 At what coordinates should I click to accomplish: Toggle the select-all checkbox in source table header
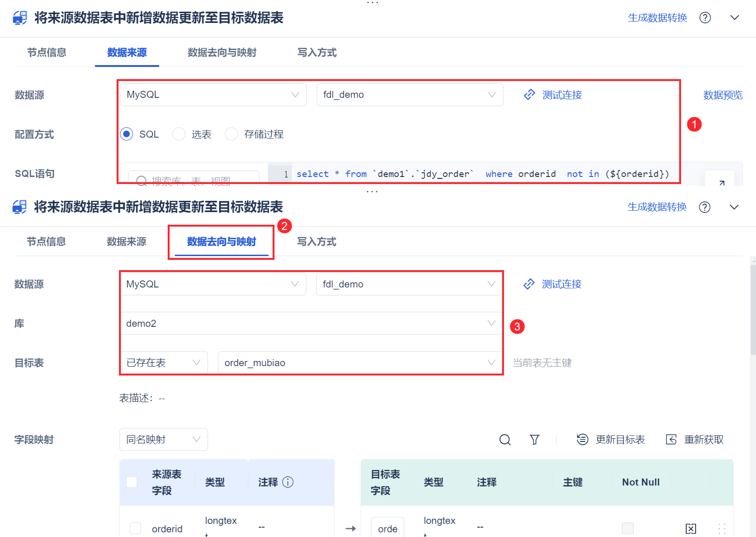[x=132, y=482]
